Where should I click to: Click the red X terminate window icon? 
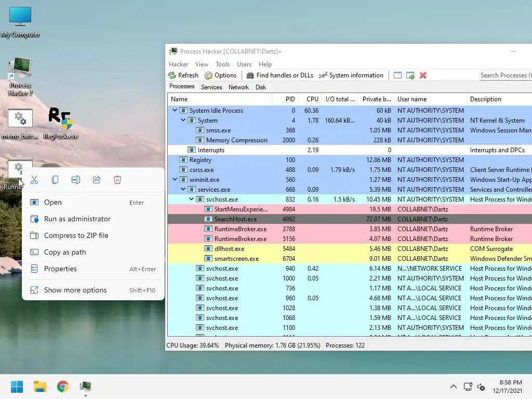click(x=423, y=75)
